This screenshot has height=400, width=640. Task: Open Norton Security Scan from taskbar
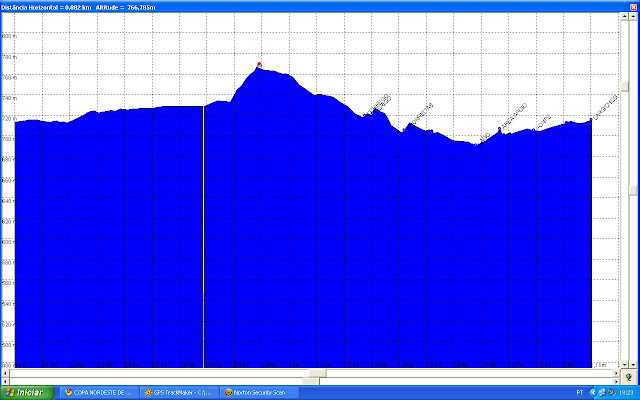(x=260, y=393)
